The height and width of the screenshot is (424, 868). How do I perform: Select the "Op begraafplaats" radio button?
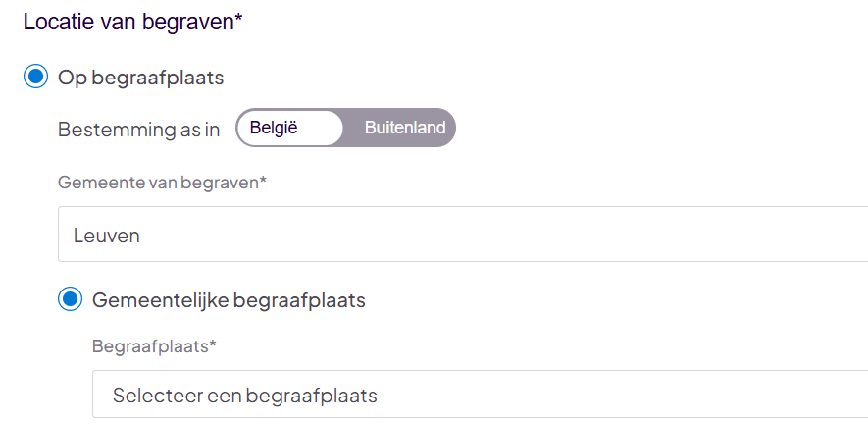(36, 77)
